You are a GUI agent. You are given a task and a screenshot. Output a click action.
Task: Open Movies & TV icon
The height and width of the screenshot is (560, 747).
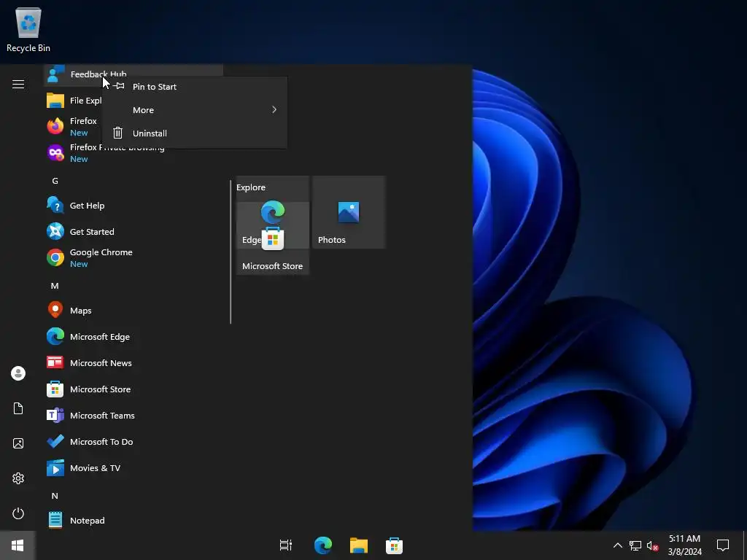pyautogui.click(x=55, y=468)
